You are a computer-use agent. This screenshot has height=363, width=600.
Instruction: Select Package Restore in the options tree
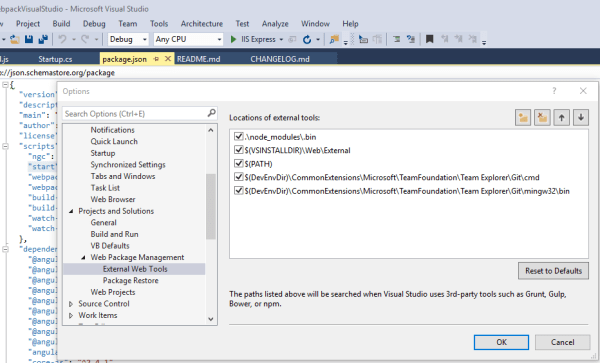pyautogui.click(x=130, y=280)
